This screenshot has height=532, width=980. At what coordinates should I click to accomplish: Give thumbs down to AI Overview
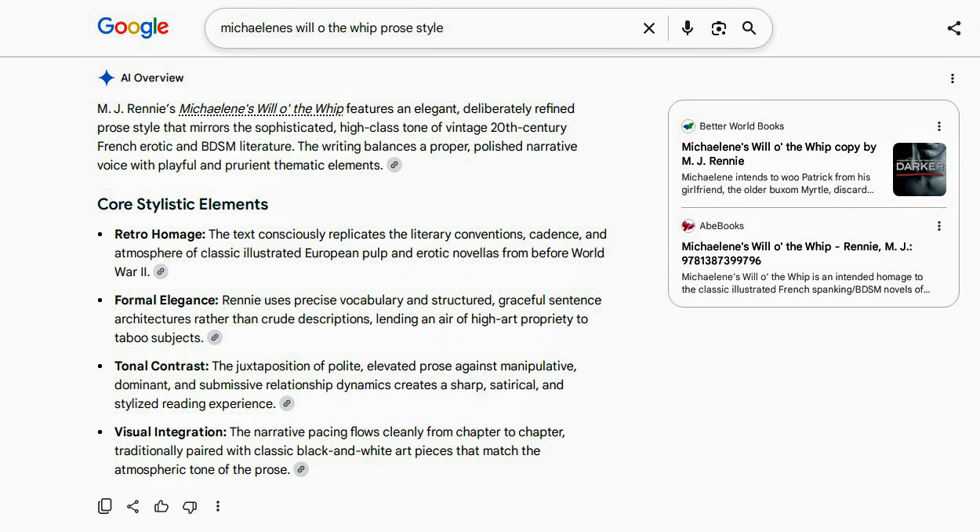coord(190,506)
